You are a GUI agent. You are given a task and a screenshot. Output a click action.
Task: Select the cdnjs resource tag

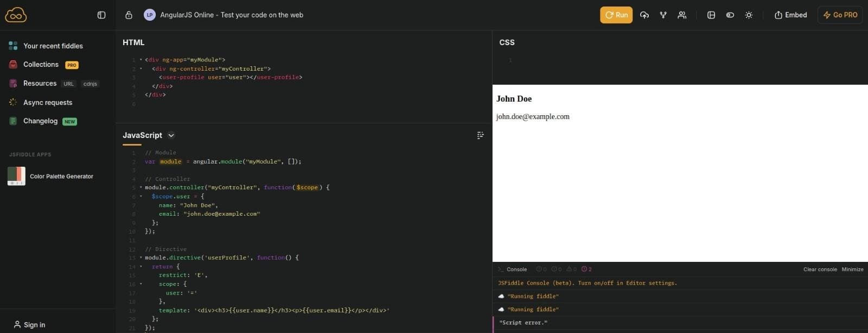90,84
